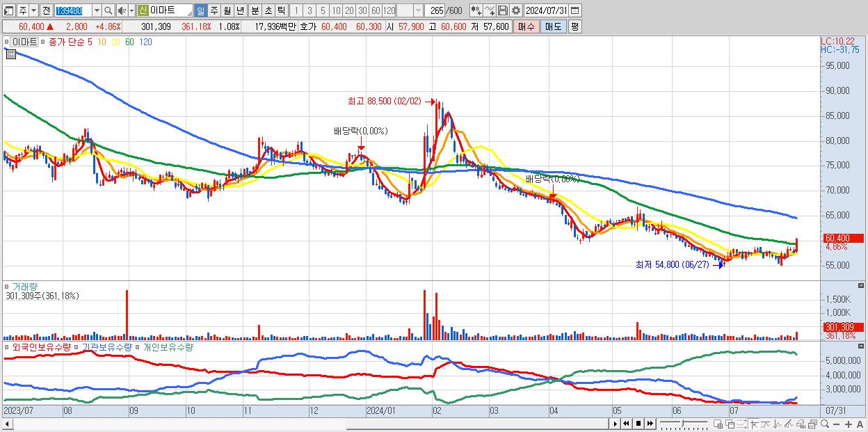Select the 3 interval button

(x=310, y=10)
